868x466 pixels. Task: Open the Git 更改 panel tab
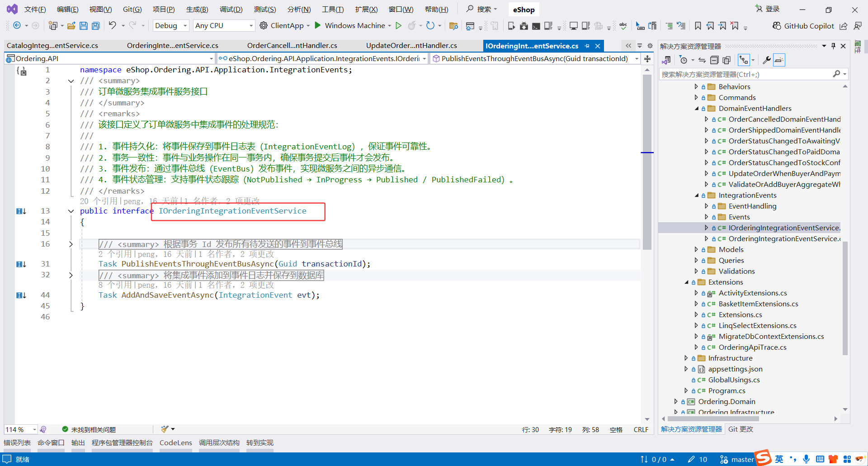coord(741,429)
